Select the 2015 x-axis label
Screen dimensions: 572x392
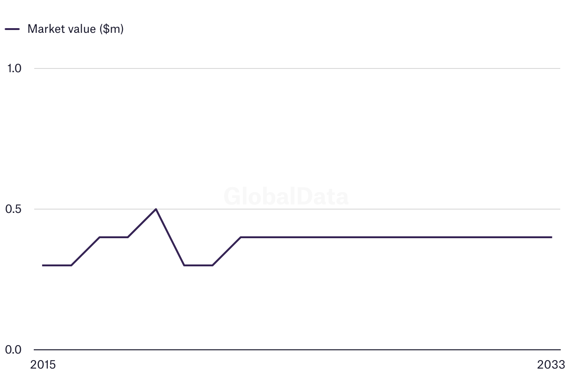click(x=43, y=365)
